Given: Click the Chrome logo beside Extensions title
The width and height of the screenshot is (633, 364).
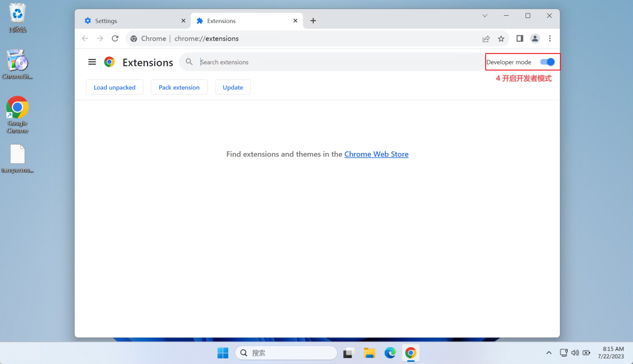Looking at the screenshot, I should point(109,62).
